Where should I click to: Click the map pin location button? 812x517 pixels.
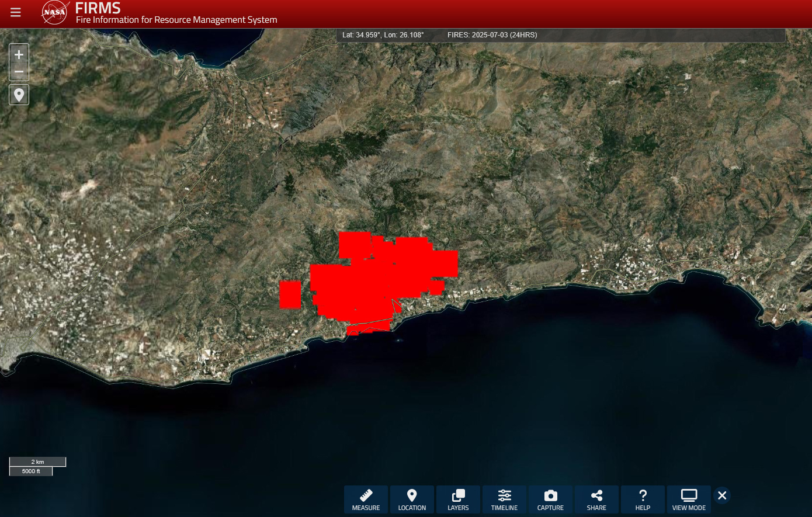pos(19,95)
